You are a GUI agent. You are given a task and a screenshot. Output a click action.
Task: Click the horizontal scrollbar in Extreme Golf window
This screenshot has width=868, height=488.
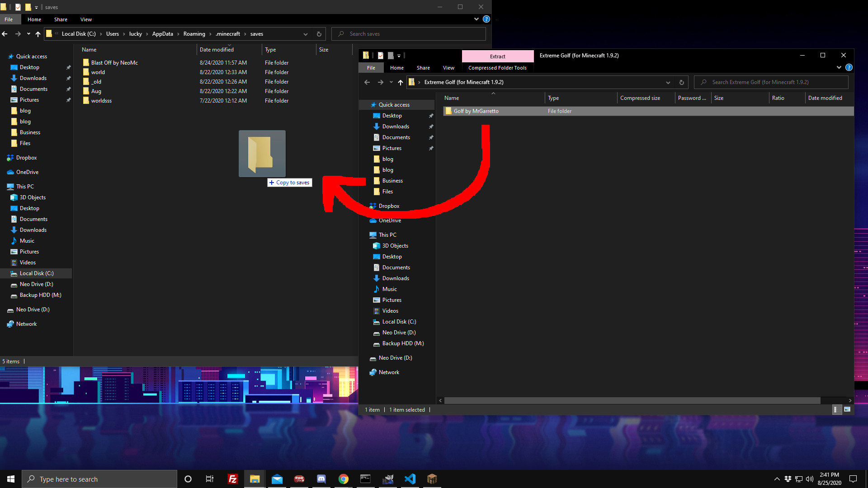tap(632, 400)
